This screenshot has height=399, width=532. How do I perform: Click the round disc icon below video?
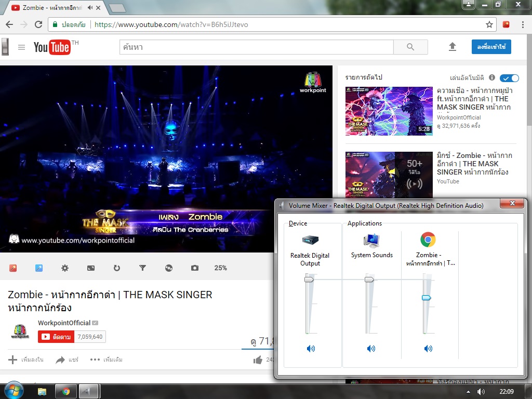click(169, 268)
